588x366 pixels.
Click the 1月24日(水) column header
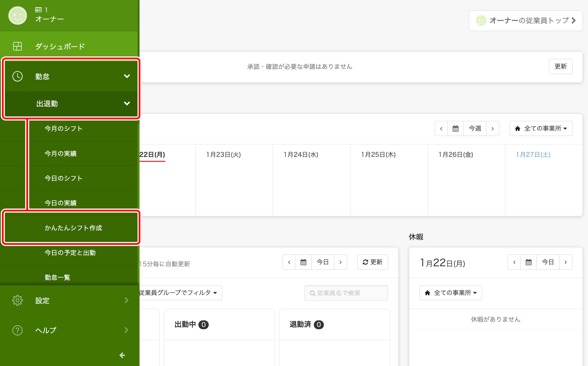[301, 155]
